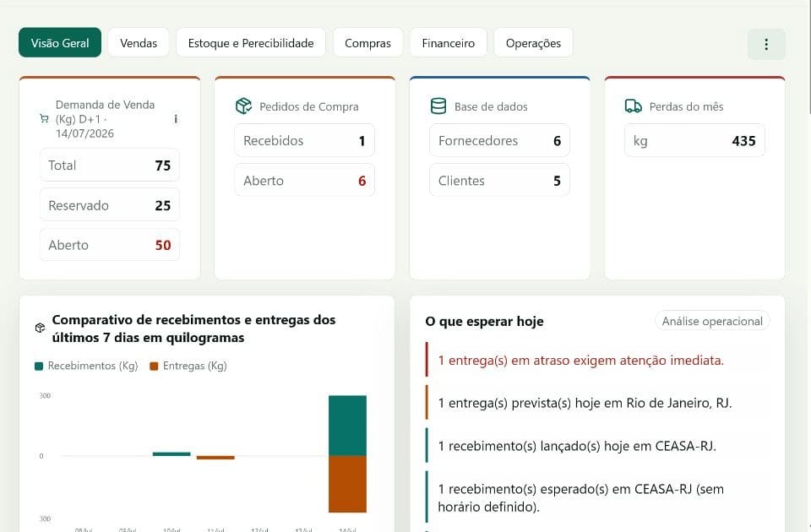Viewport: 811px width, 532px height.
Task: Click the small orange bar at 11/jul
Action: (215, 458)
